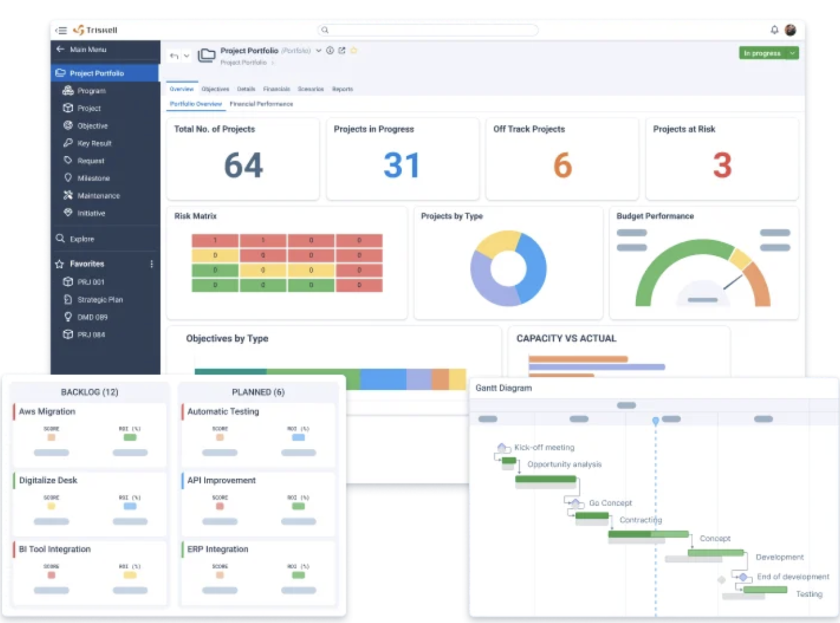Open the Favorites three-dot options menu
The height and width of the screenshot is (623, 840).
[x=151, y=264]
